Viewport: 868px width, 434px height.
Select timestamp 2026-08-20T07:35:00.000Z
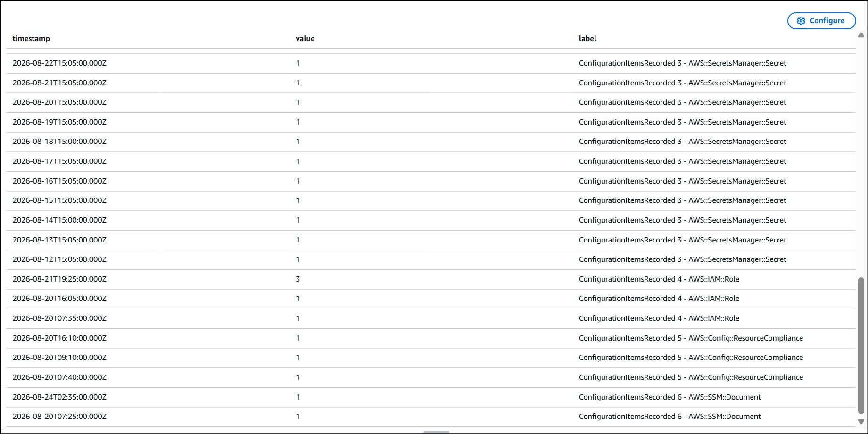pyautogui.click(x=59, y=318)
